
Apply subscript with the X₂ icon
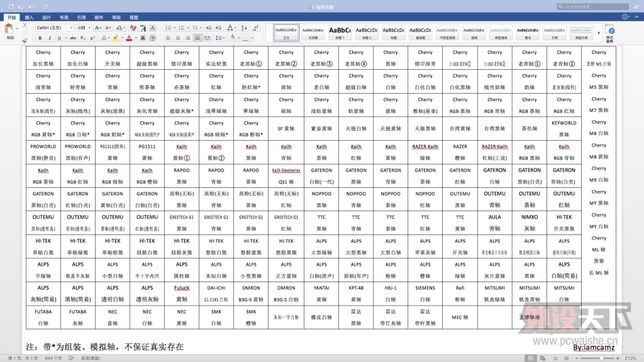[x=83, y=38]
